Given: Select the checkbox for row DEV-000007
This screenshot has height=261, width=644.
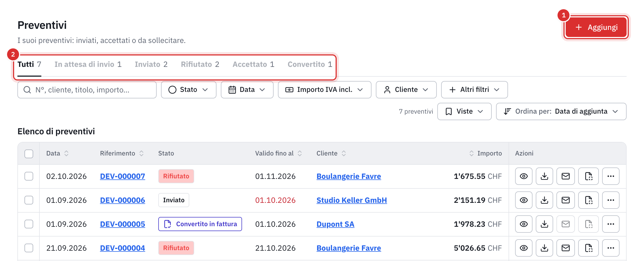Looking at the screenshot, I should tap(29, 176).
